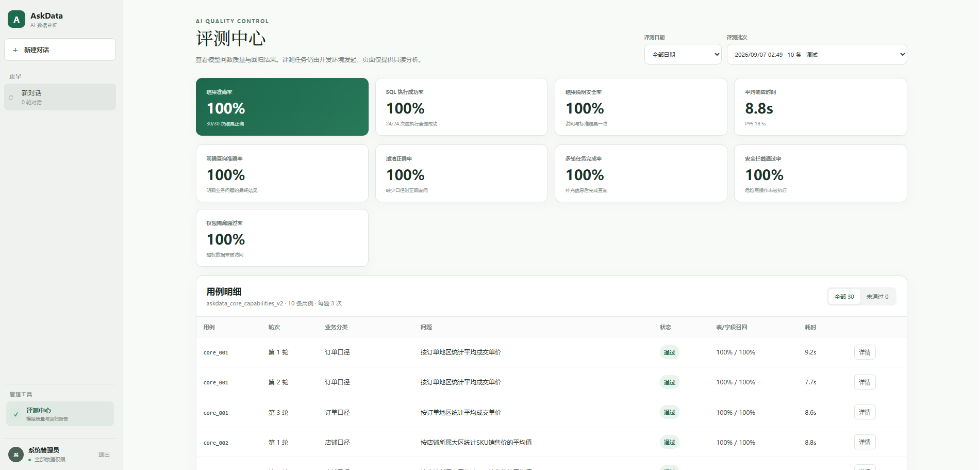
Task: Select the SQL 执行成功率 card
Action: [461, 107]
